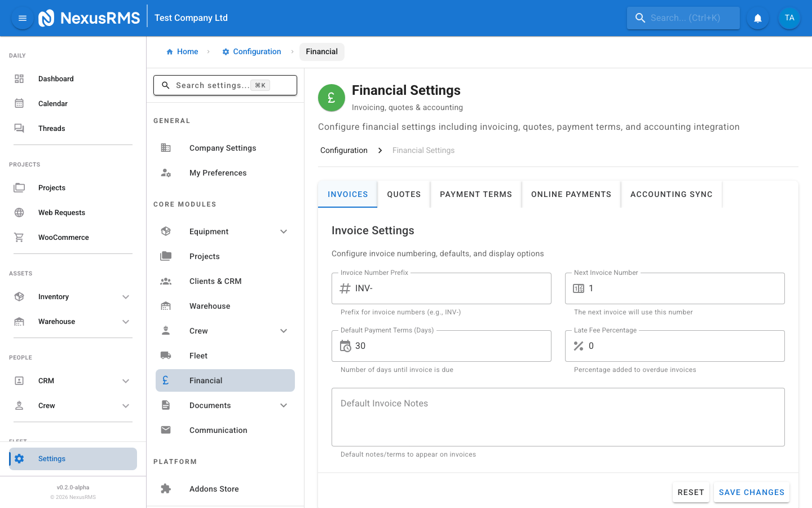This screenshot has height=508, width=812.
Task: Open the Web Requests globe icon
Action: click(x=19, y=212)
